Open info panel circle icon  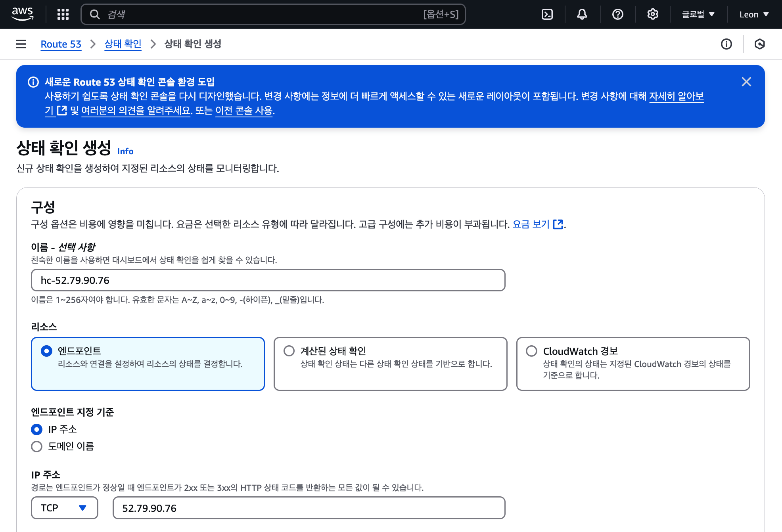(726, 44)
